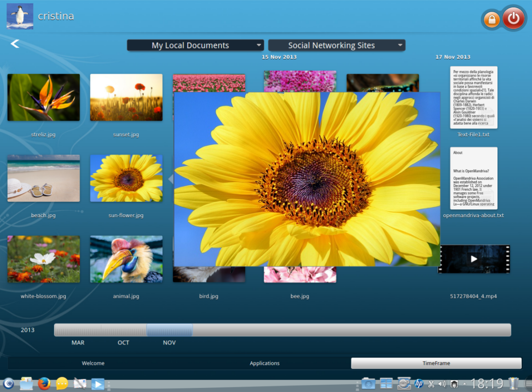Click the red power button

[513, 19]
